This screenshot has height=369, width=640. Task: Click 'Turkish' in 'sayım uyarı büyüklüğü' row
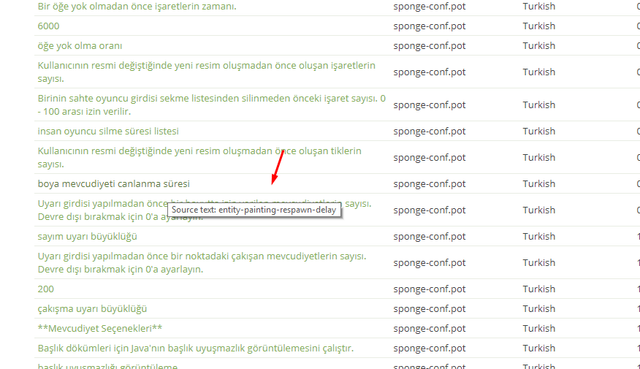pyautogui.click(x=539, y=237)
